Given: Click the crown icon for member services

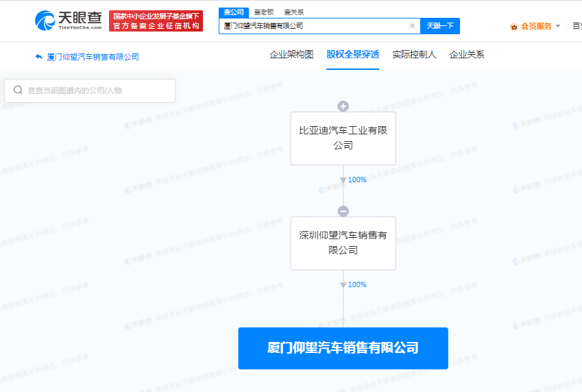Looking at the screenshot, I should 513,26.
